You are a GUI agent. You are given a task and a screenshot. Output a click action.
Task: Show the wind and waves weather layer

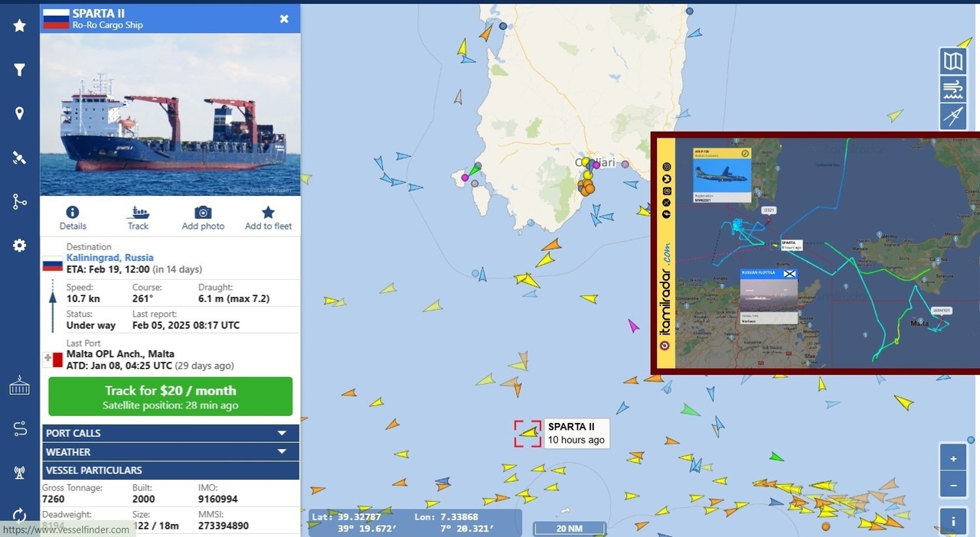click(952, 89)
